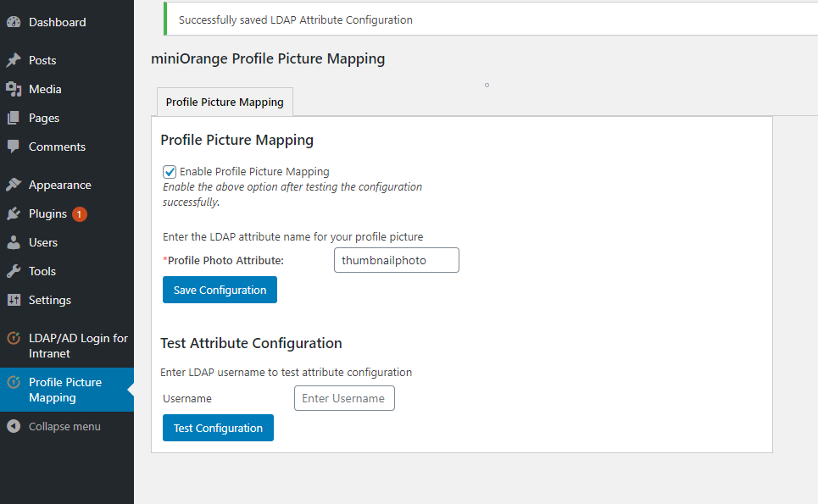Click the Posts pin icon
Screen dimensions: 818x504
coord(14,60)
